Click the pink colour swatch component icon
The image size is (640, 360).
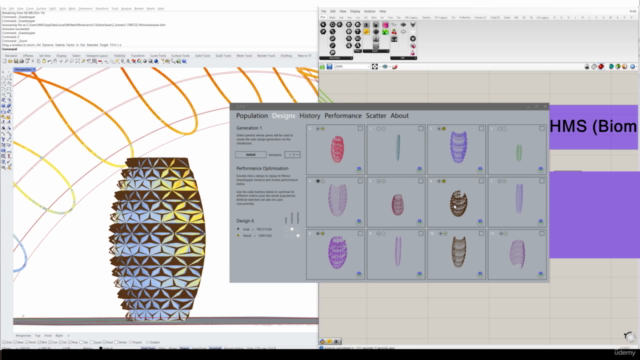(385, 25)
